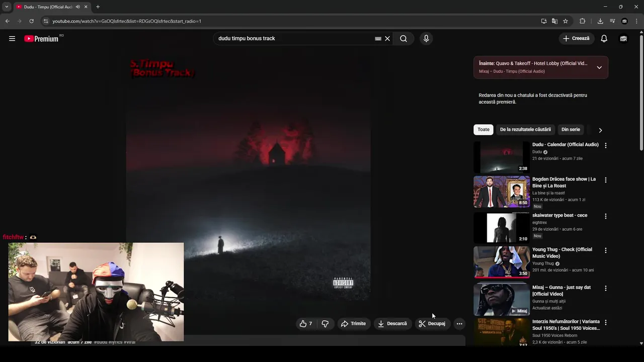Submit search with magnifier button
Viewport: 644px width, 362px height.
point(404,39)
